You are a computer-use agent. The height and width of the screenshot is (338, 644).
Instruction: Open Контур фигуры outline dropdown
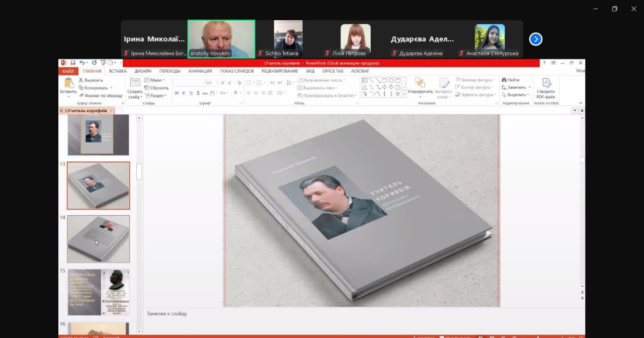point(474,87)
